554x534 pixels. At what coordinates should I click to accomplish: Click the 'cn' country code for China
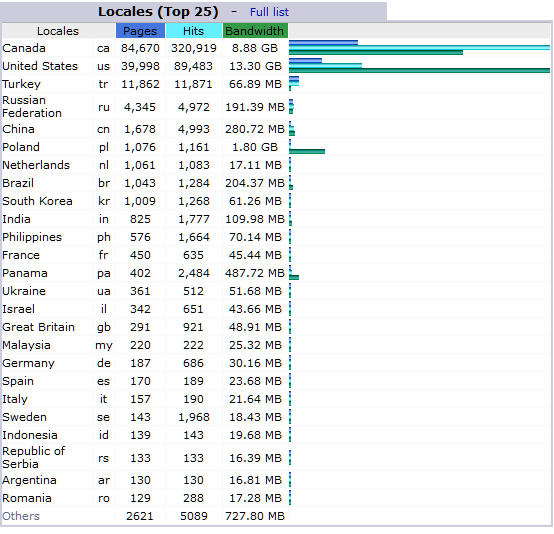103,129
